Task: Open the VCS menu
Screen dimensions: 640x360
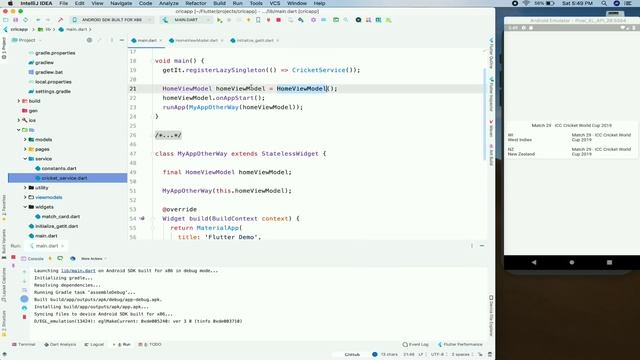Action: 275,3
